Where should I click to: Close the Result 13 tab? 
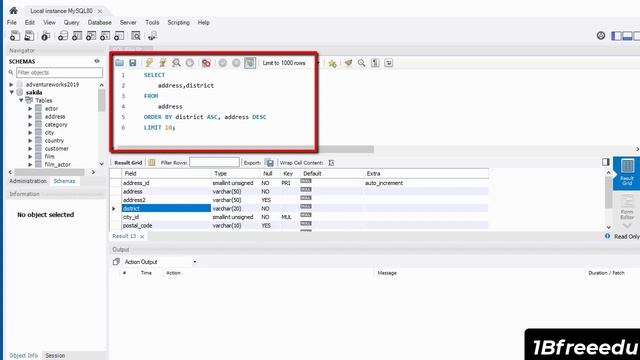(142, 236)
